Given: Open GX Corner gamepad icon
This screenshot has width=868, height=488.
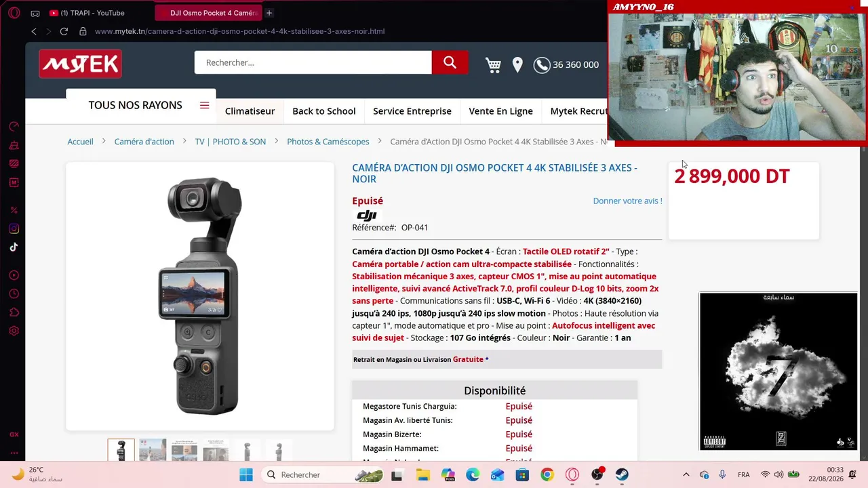Looking at the screenshot, I should click(35, 13).
